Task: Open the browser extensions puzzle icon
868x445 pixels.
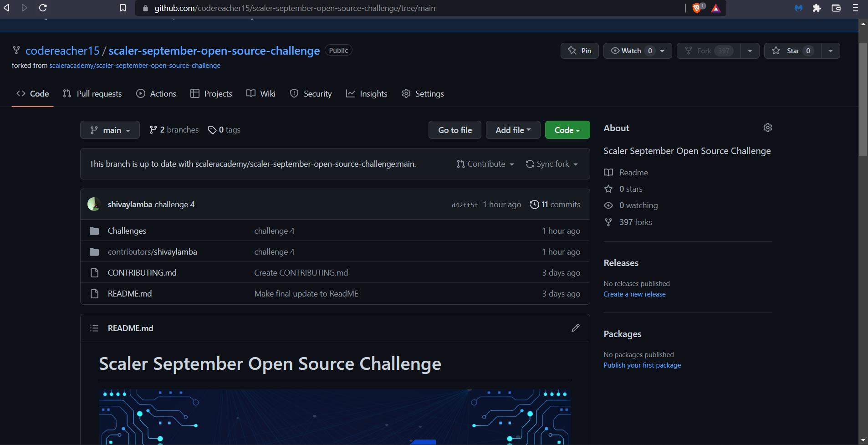Action: (x=817, y=8)
